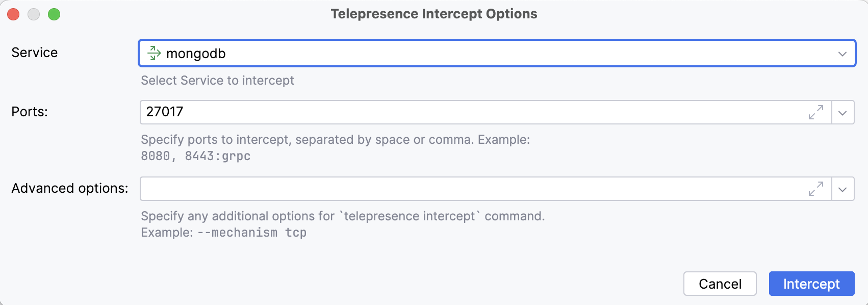Click the yellow minimize traffic light button
Screen dimensions: 868x305
34,14
